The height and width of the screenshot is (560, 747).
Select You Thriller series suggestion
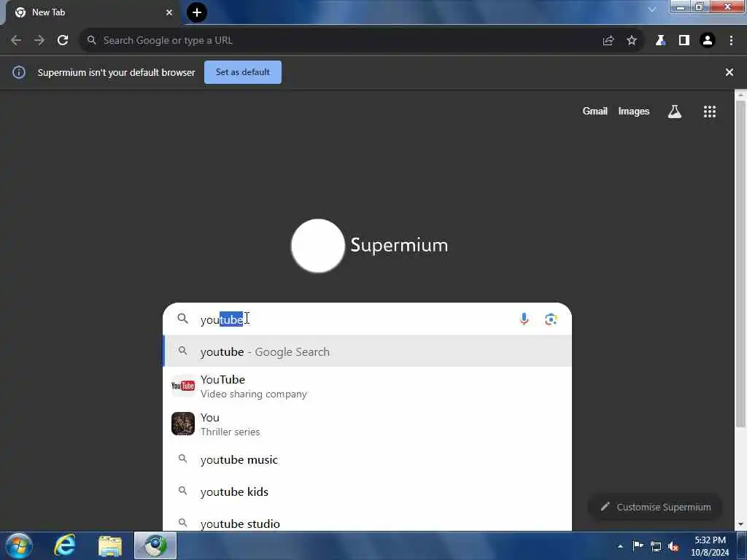point(368,424)
